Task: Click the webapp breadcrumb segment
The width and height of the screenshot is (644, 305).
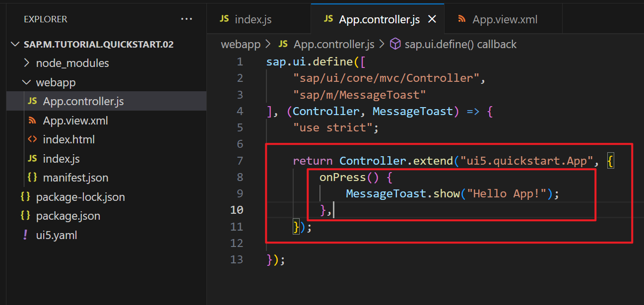Action: tap(240, 44)
